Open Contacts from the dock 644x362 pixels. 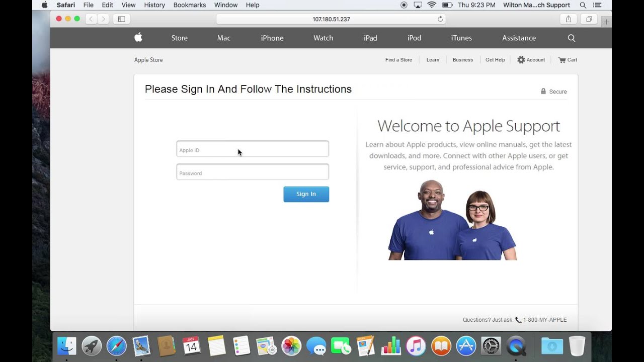(x=167, y=346)
